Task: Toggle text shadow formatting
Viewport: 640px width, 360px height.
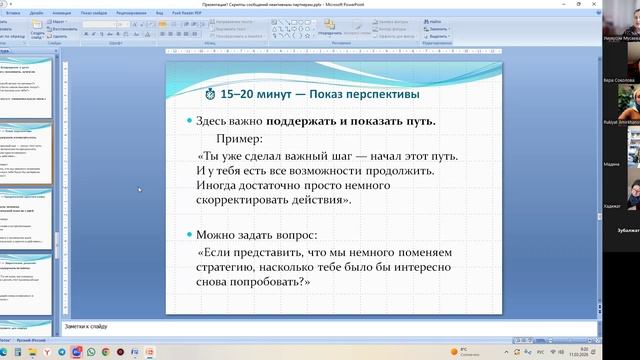Action: tap(118, 34)
